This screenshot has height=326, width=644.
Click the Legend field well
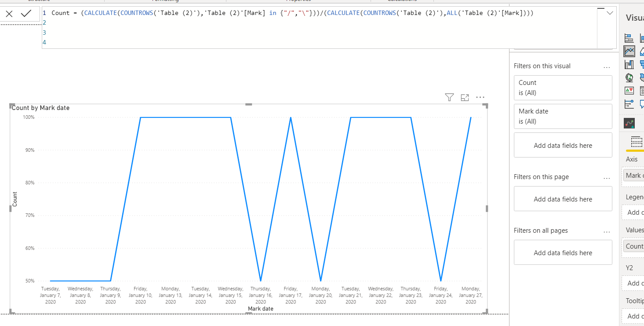coord(633,212)
